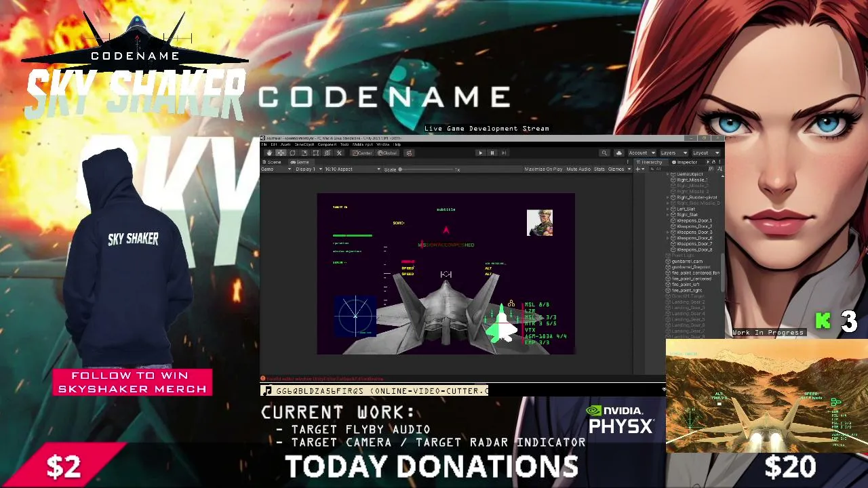Toggle Maximize On Play option
The height and width of the screenshot is (488, 868).
point(543,169)
